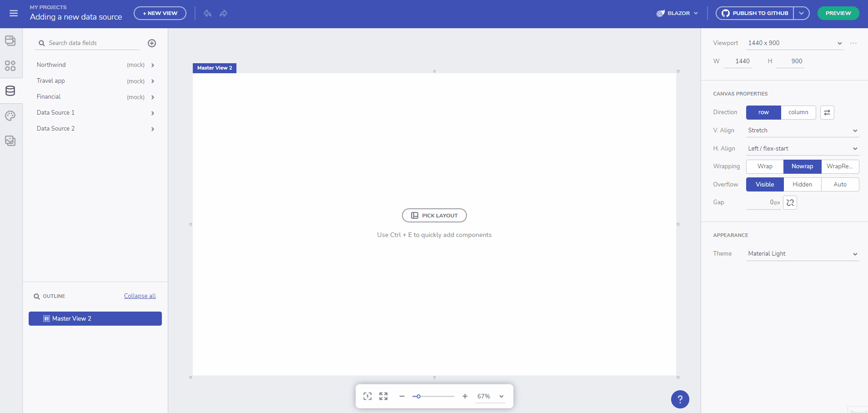Click the undo arrow icon

pyautogui.click(x=207, y=13)
